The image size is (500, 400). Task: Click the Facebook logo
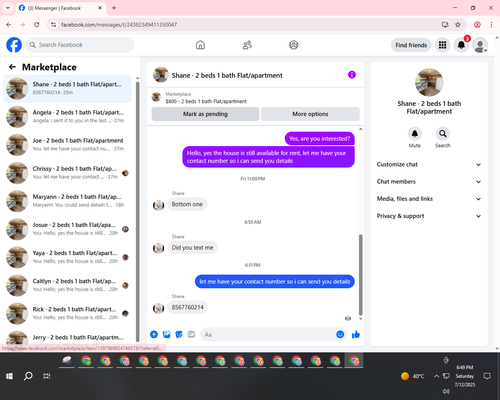(14, 45)
